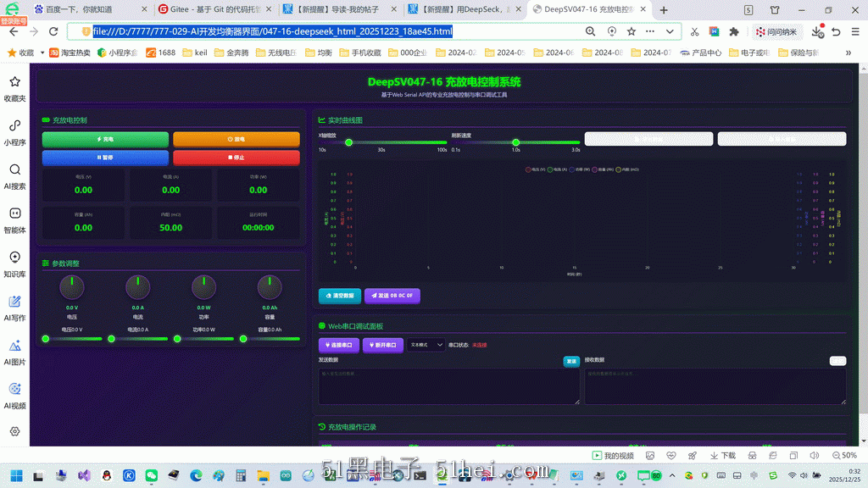Adjust the X轴缩放 slider handle
The height and width of the screenshot is (488, 868).
coord(348,142)
